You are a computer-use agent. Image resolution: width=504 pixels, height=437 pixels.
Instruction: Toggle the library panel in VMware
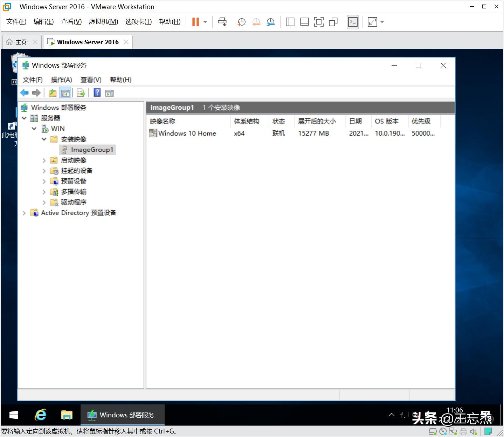(x=290, y=22)
